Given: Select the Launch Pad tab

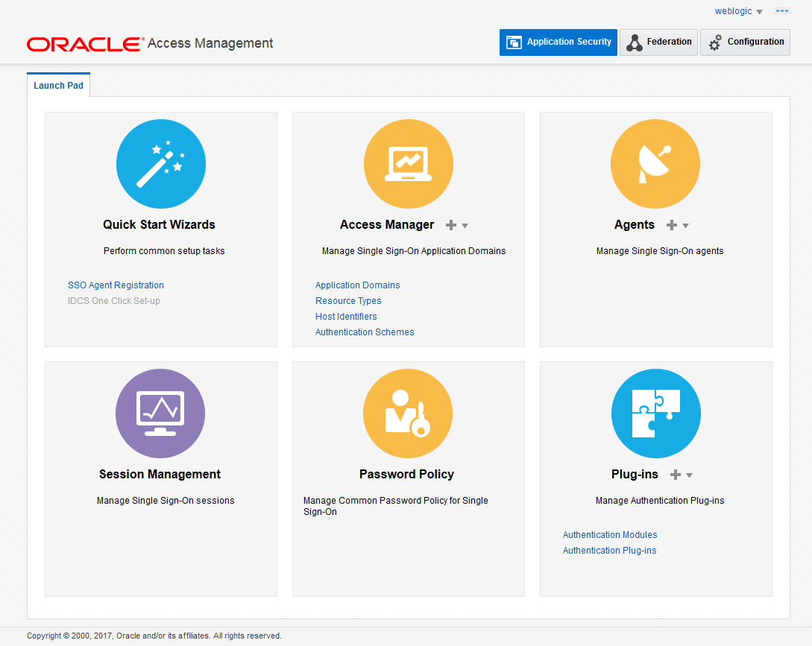Looking at the screenshot, I should (58, 86).
